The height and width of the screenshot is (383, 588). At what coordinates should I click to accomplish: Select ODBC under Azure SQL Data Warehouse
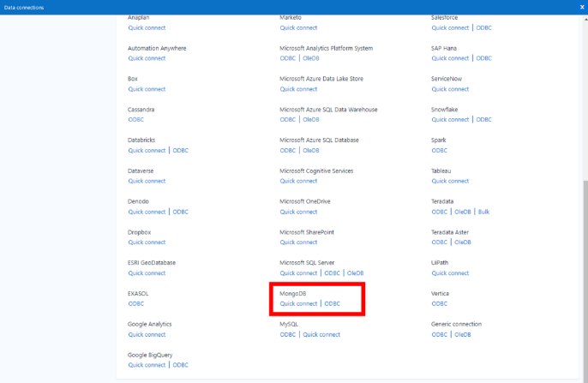tap(288, 120)
